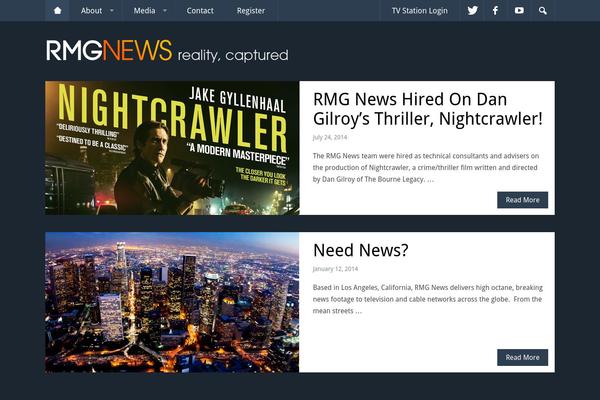The width and height of the screenshot is (600, 400).
Task: Click the excerpt starting 'Based in Los Angeles'
Action: coord(427,299)
